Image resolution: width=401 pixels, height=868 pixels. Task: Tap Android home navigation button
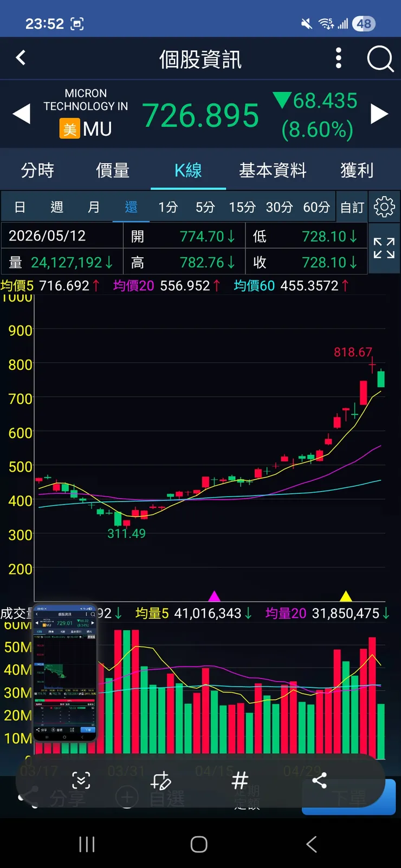(x=199, y=844)
